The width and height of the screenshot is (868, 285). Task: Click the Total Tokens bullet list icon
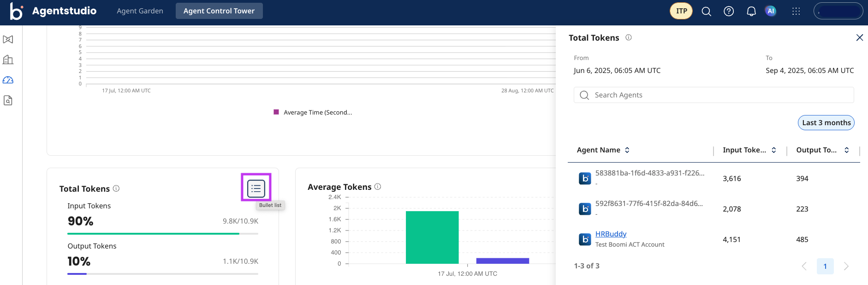coord(256,188)
